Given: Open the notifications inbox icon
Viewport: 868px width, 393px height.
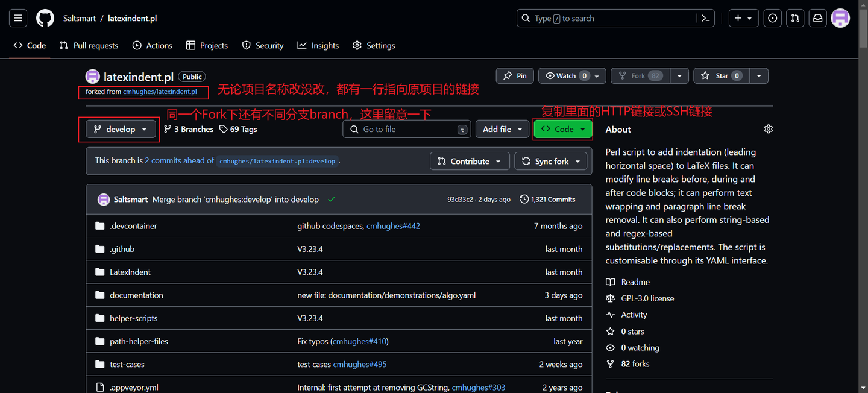Looking at the screenshot, I should coord(817,18).
